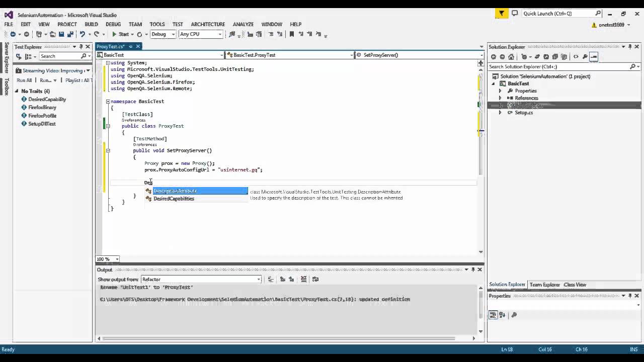Close the ProxyTest.cs tab
The image size is (644, 362).
coord(138,46)
